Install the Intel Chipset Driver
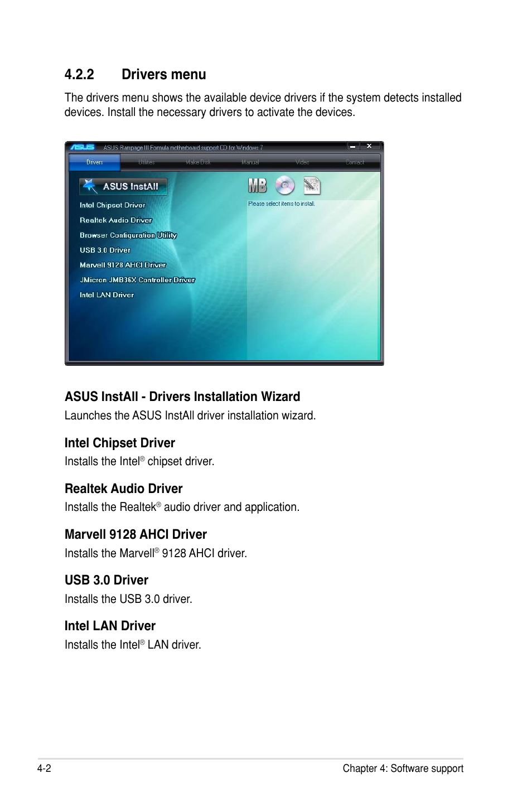Screen dimensions: 532x802 (x=112, y=205)
